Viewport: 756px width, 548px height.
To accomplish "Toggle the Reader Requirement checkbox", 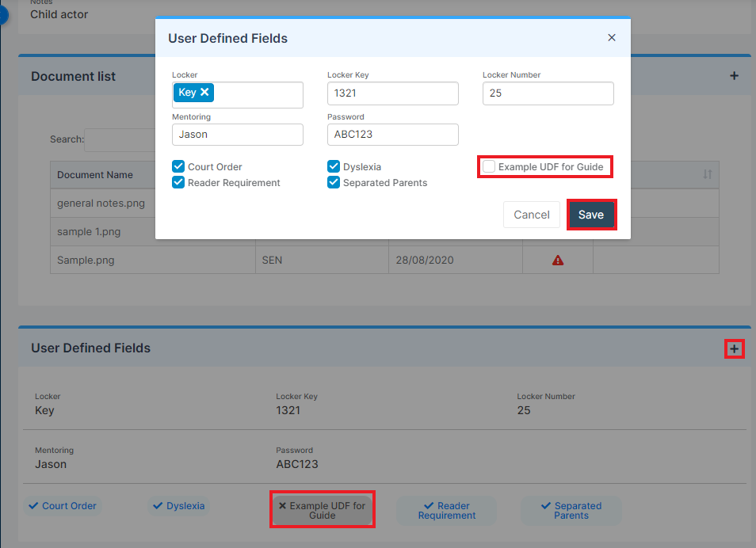I will click(x=178, y=183).
